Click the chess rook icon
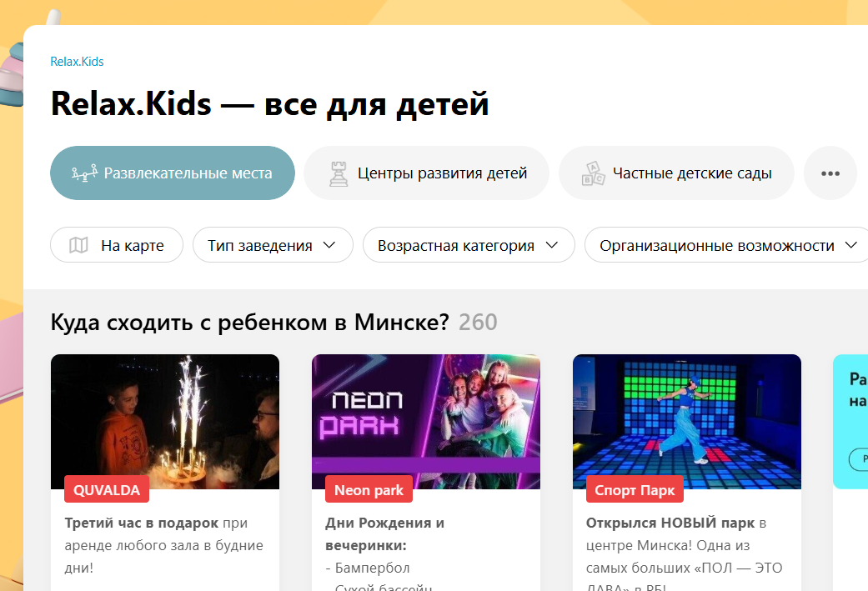The image size is (868, 591). 339,173
